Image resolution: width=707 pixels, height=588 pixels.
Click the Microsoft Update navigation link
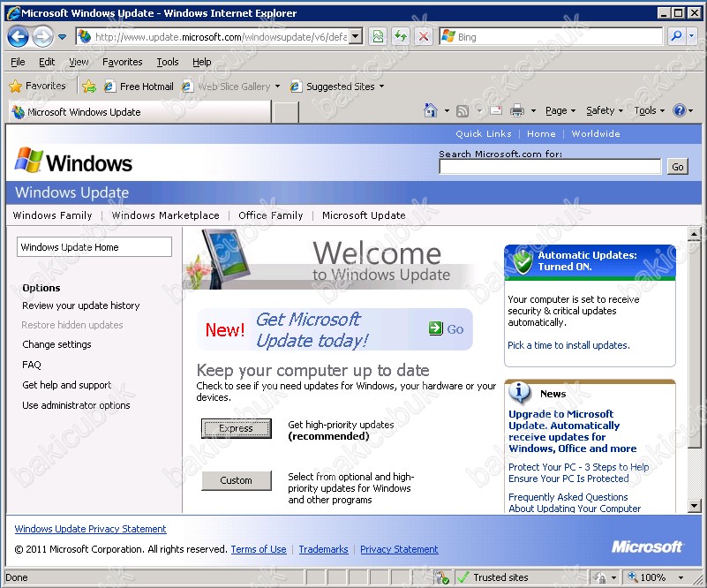[364, 215]
